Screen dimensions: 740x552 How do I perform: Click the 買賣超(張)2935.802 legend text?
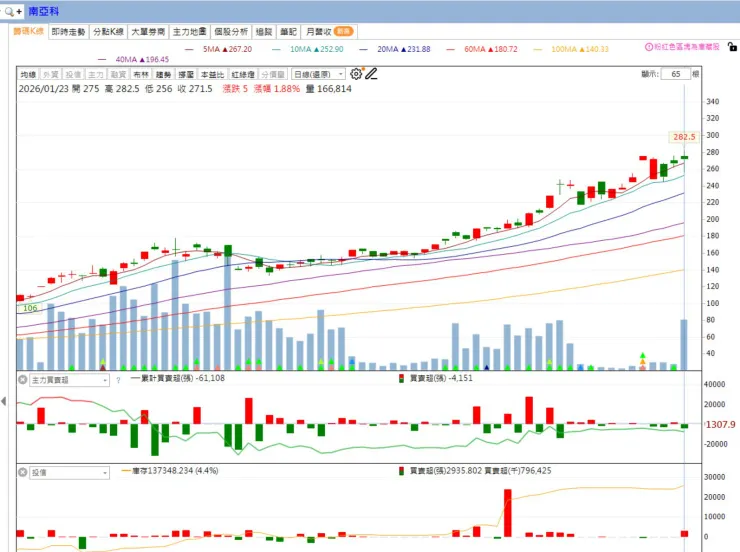pyautogui.click(x=446, y=470)
